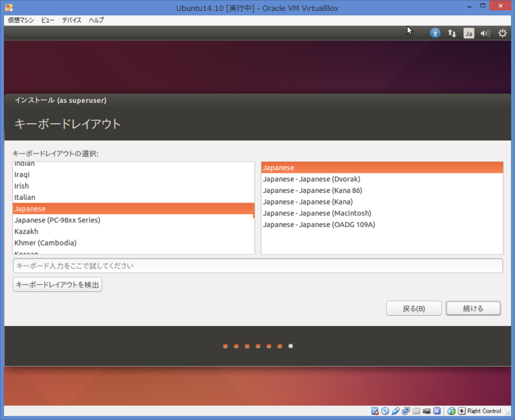Image resolution: width=515 pixels, height=420 pixels.
Task: Open the up-down arrows network indicator menu
Action: tap(452, 33)
